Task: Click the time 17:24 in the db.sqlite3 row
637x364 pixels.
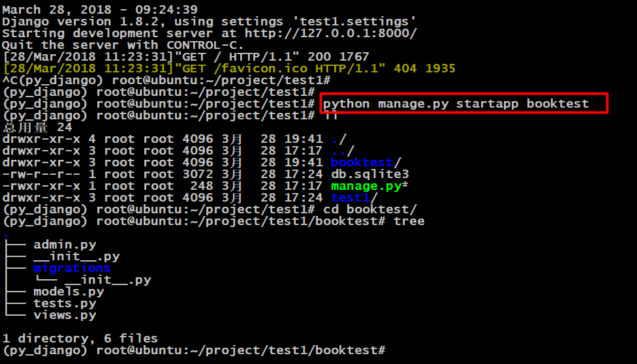Action: (x=303, y=174)
